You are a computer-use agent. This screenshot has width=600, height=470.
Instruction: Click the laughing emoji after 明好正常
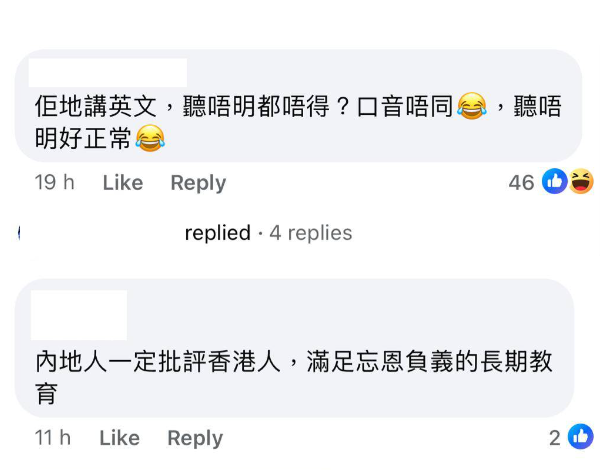coord(150,137)
